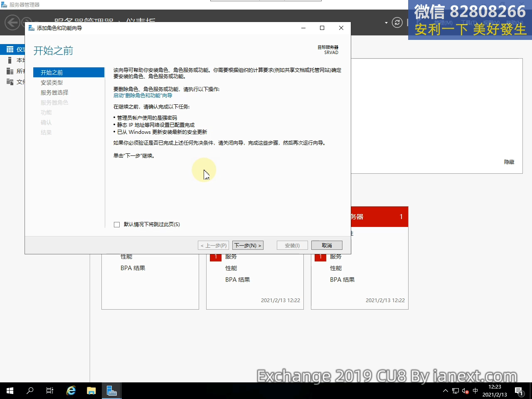Click the Server Manager taskbar icon

[x=111, y=391]
